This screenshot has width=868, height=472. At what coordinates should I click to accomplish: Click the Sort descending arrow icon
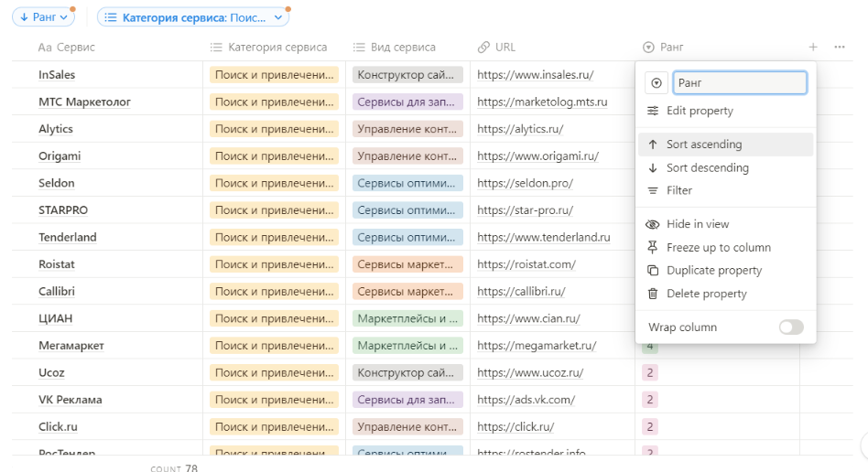pos(653,167)
